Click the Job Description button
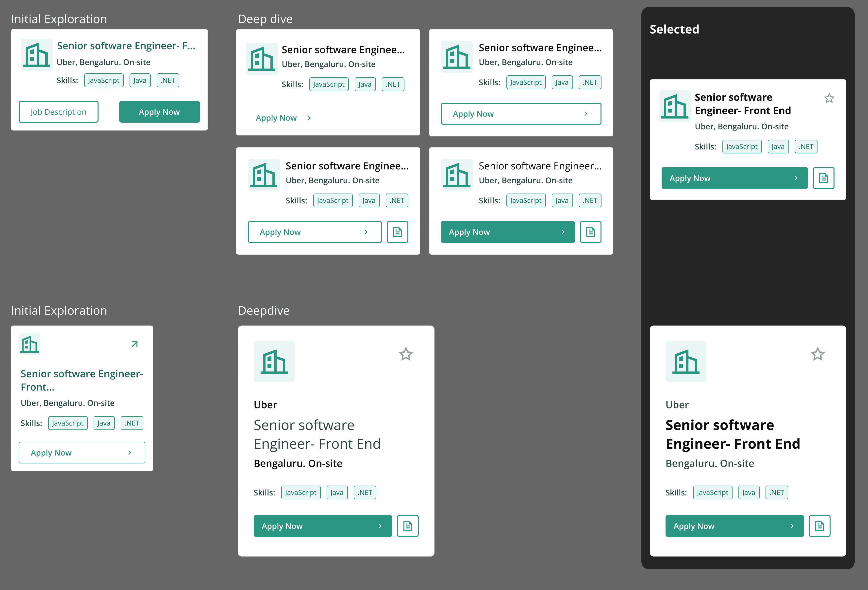This screenshot has width=868, height=590. (x=59, y=112)
